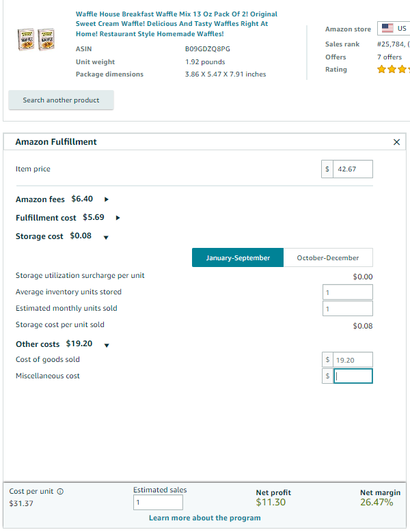The width and height of the screenshot is (410, 532).
Task: Click the Estimated sales input field
Action: pyautogui.click(x=158, y=502)
